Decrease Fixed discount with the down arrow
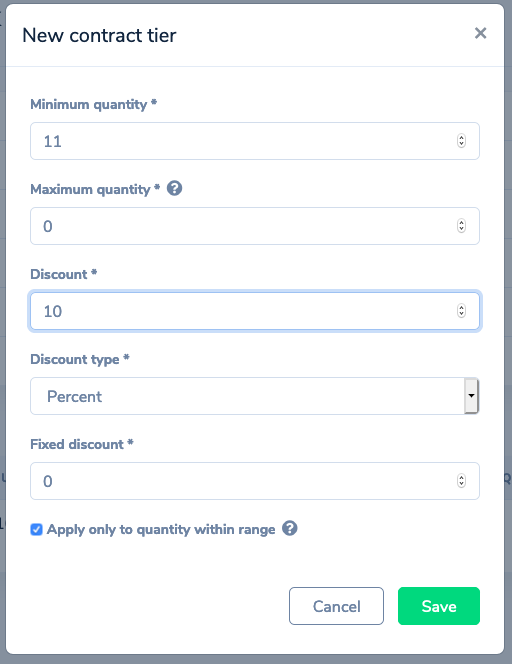The image size is (512, 664). (x=461, y=484)
